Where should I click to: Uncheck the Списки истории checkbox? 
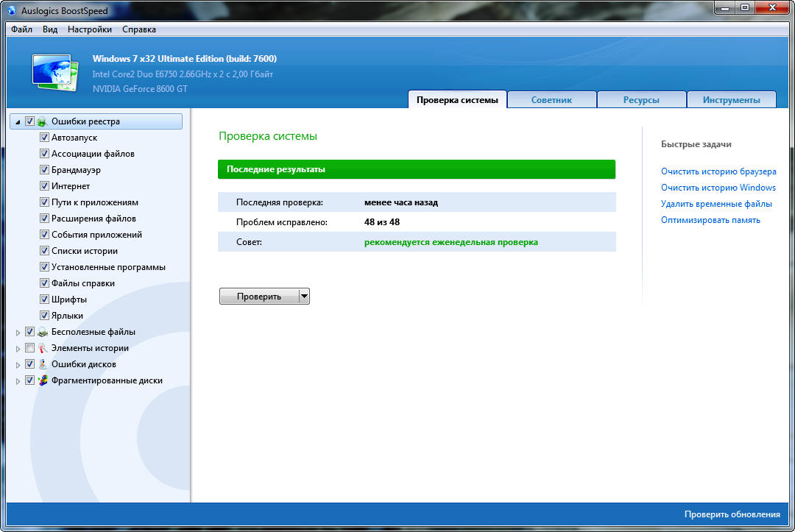(x=44, y=251)
